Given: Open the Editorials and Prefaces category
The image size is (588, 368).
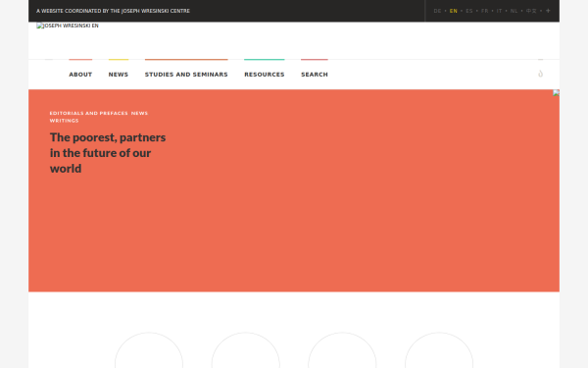Looking at the screenshot, I should 89,113.
